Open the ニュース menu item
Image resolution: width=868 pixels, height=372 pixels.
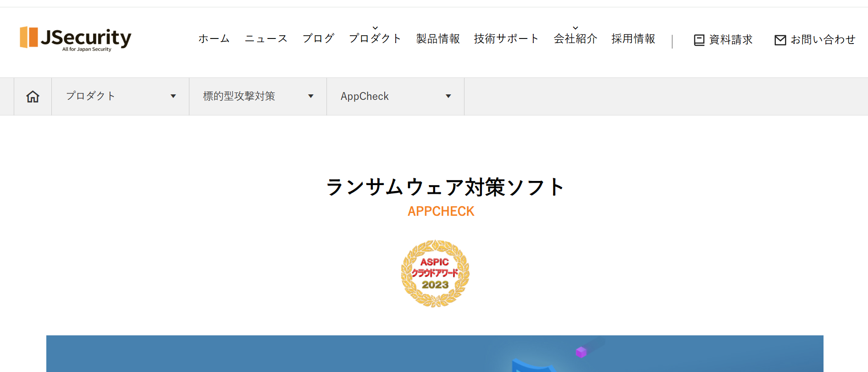[x=266, y=39]
